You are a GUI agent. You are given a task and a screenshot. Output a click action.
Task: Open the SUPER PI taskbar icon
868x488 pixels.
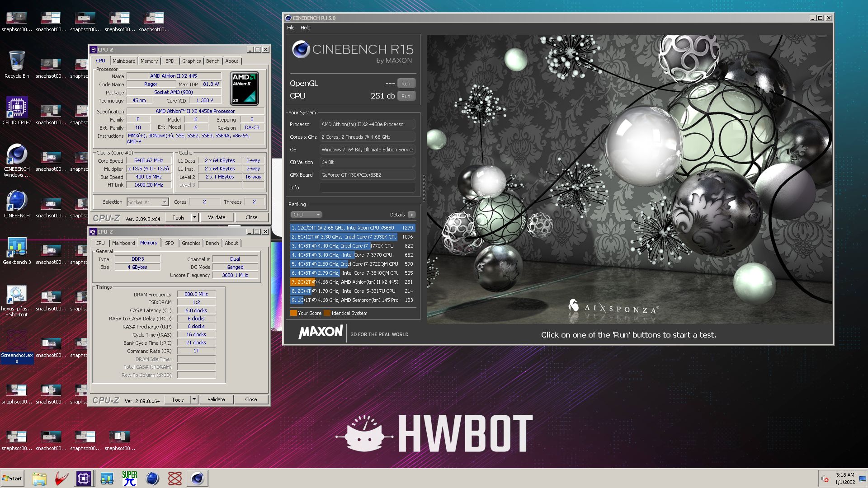click(x=129, y=479)
